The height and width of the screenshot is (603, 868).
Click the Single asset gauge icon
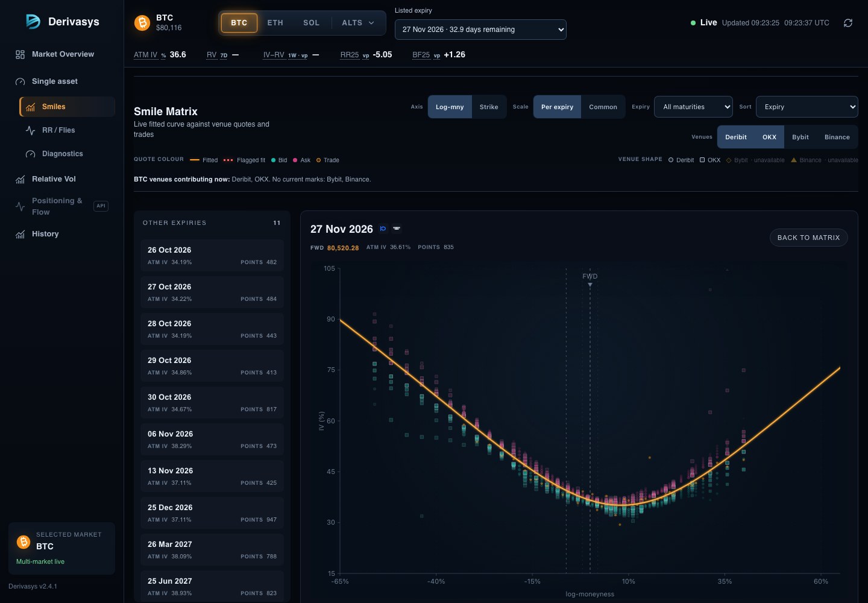click(20, 81)
